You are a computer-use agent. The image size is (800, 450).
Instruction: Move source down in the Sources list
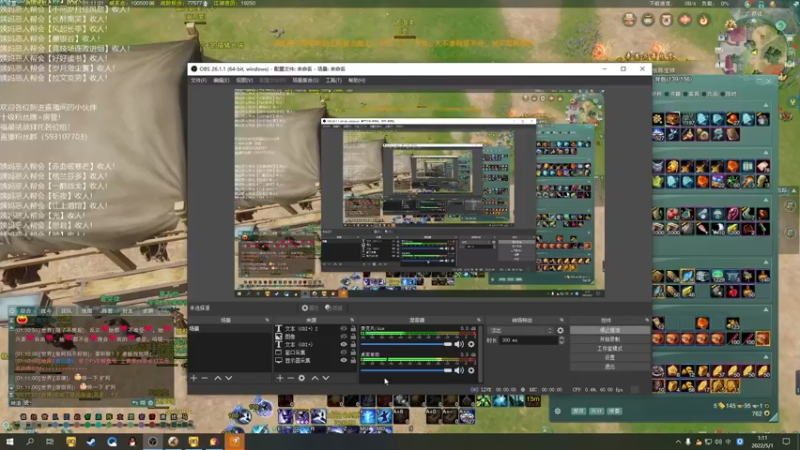tap(326, 378)
